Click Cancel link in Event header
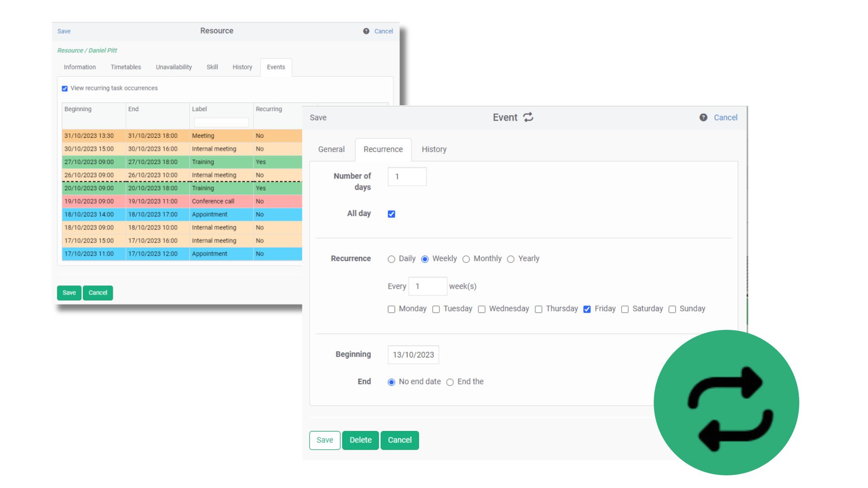 pos(725,117)
